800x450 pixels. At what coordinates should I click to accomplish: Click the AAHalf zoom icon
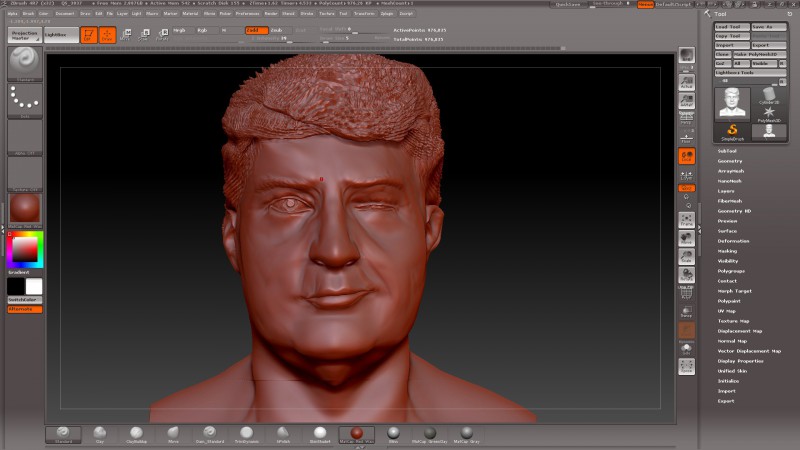pos(687,101)
